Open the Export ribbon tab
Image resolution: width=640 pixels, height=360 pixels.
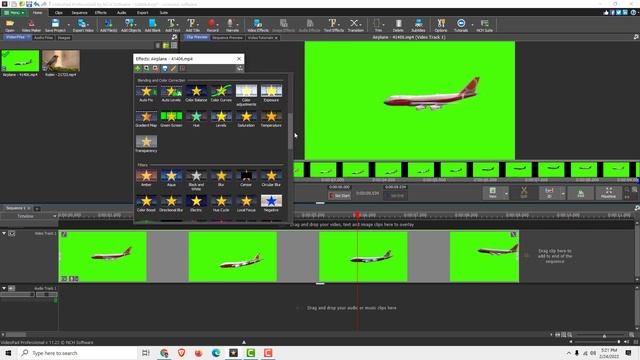tap(142, 13)
